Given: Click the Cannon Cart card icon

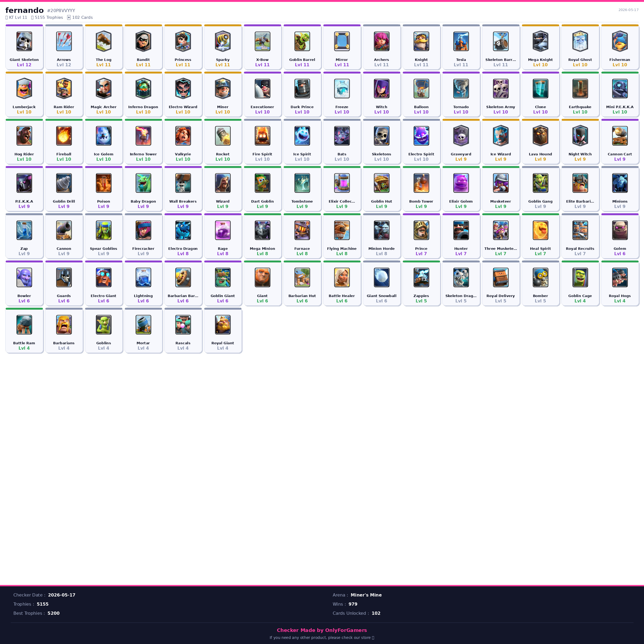Looking at the screenshot, I should click(x=620, y=136).
